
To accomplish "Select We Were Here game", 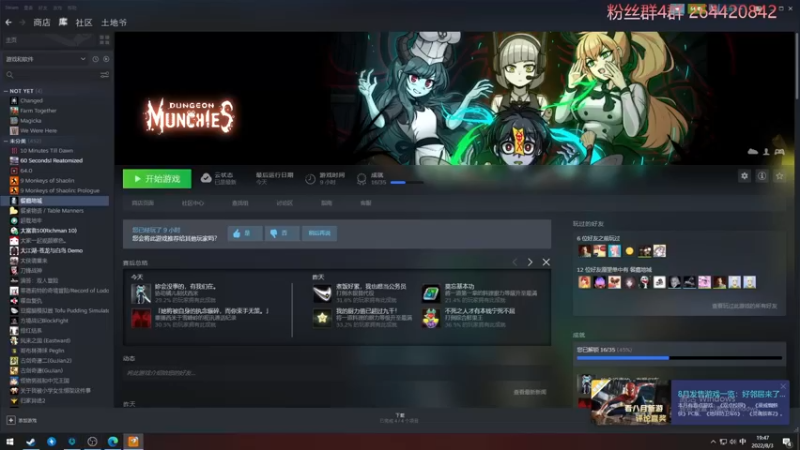I will (x=38, y=131).
